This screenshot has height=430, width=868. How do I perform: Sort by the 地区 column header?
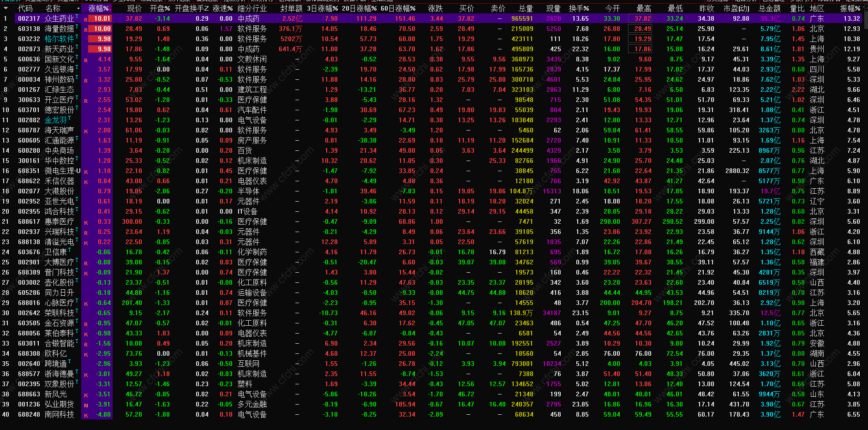point(817,8)
